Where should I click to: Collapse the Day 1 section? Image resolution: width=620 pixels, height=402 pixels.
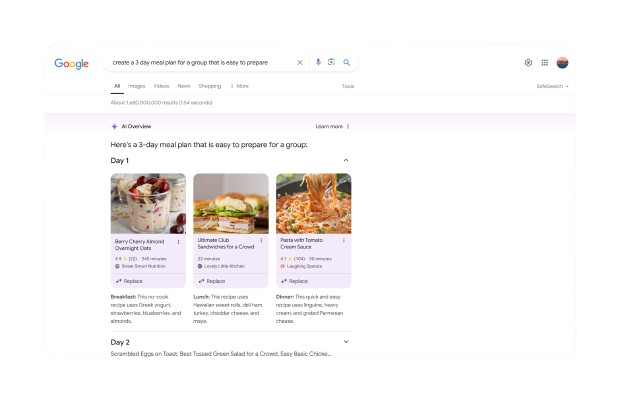tap(346, 160)
